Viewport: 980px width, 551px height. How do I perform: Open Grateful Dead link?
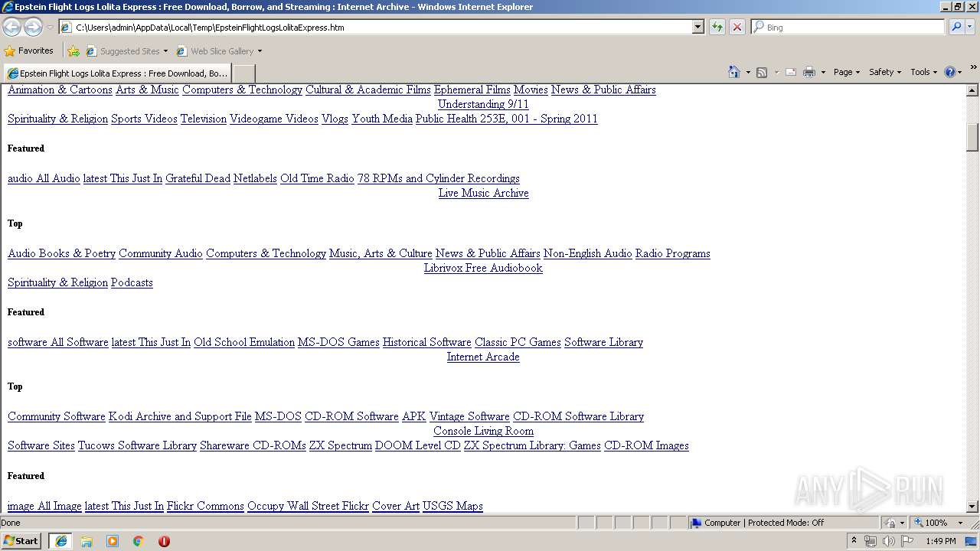pos(198,178)
